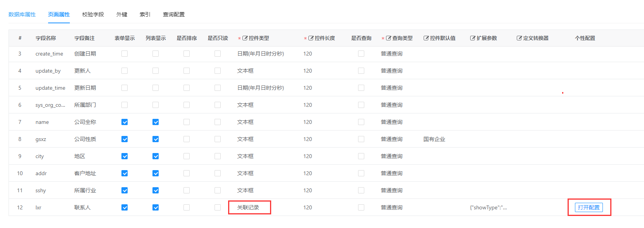Click the field name update_time
Viewport: 644px width, 228px height.
tap(50, 88)
